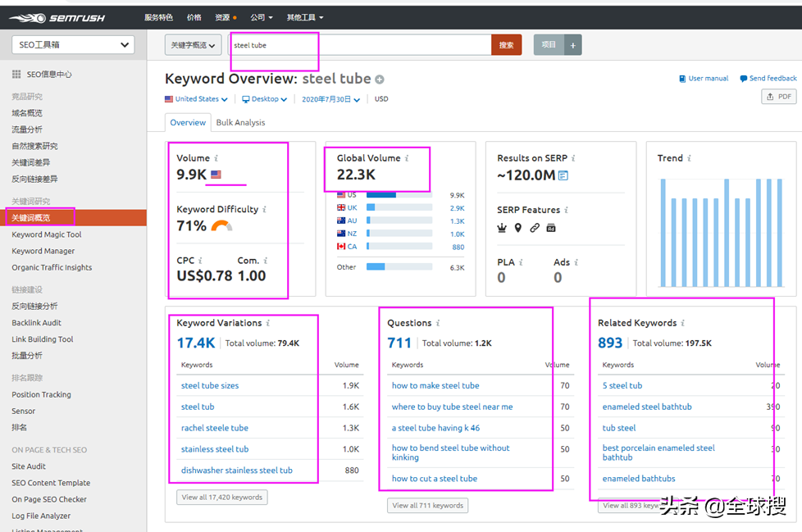
Task: Click the Semrush logo
Action: tap(57, 17)
